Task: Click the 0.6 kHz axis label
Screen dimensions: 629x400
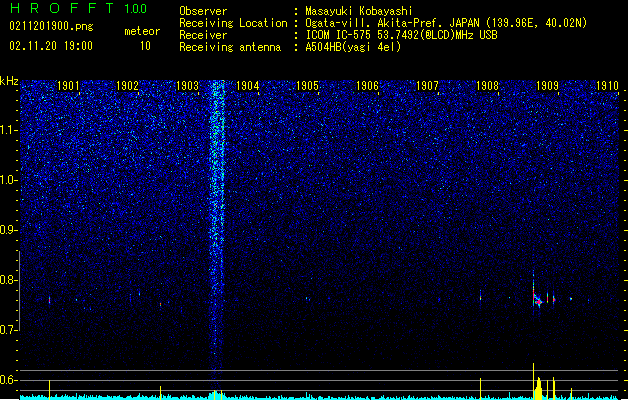Action: coord(9,380)
